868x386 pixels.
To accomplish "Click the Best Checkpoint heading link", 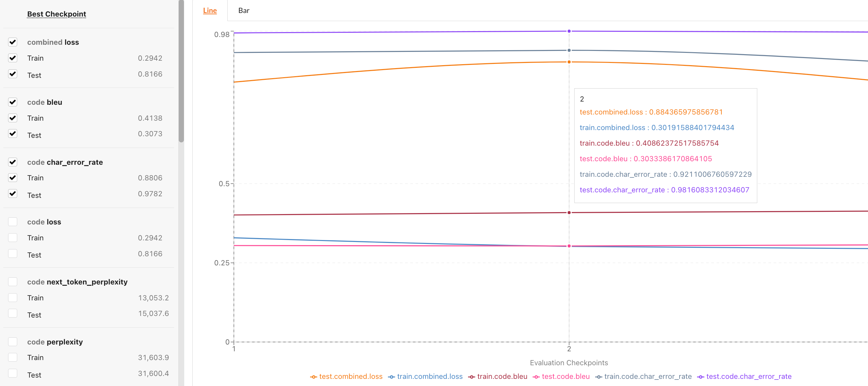I will pyautogui.click(x=57, y=14).
